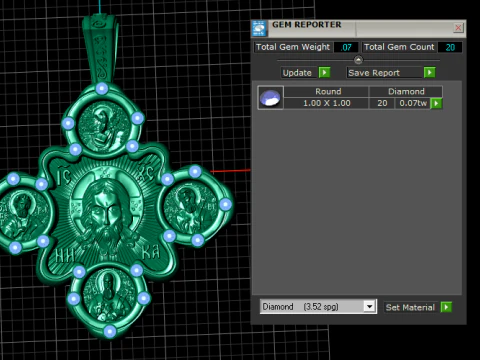The image size is (480, 360).
Task: Click the Round column header
Action: coord(328,91)
